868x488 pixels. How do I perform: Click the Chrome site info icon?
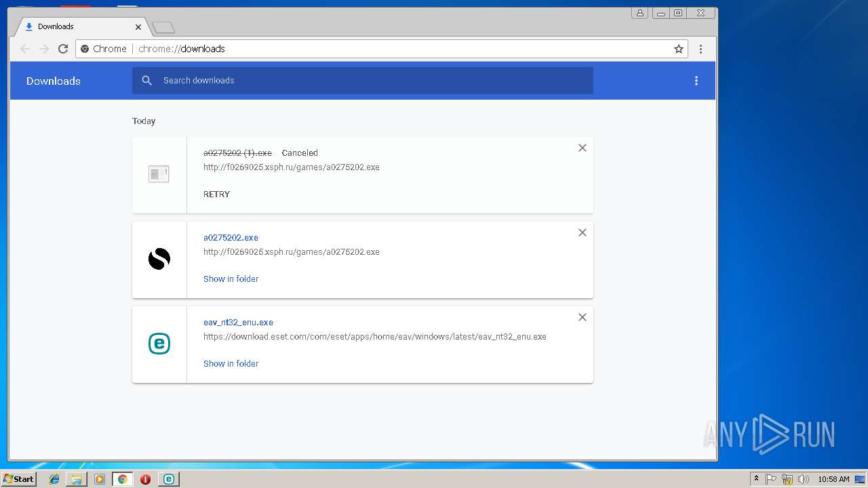coord(85,49)
